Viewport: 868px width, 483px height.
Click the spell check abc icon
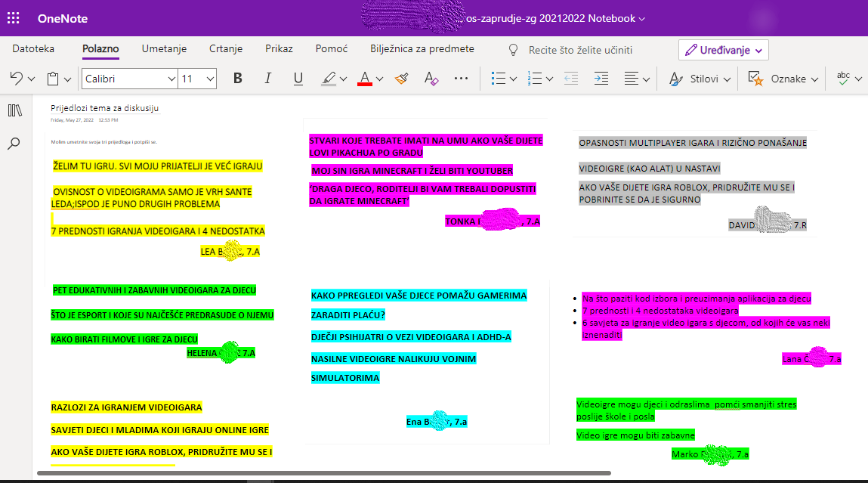pos(843,79)
